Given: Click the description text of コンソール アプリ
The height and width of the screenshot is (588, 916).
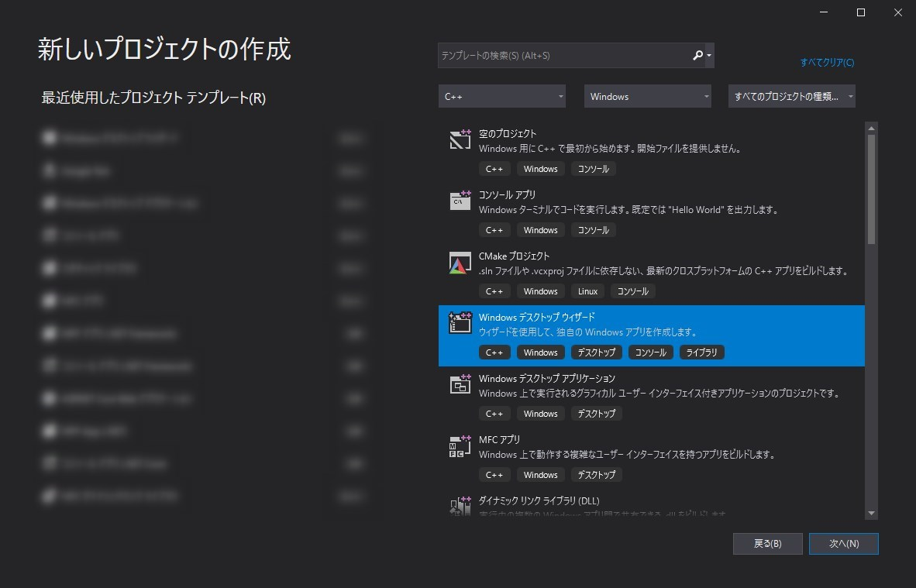Looking at the screenshot, I should [628, 210].
